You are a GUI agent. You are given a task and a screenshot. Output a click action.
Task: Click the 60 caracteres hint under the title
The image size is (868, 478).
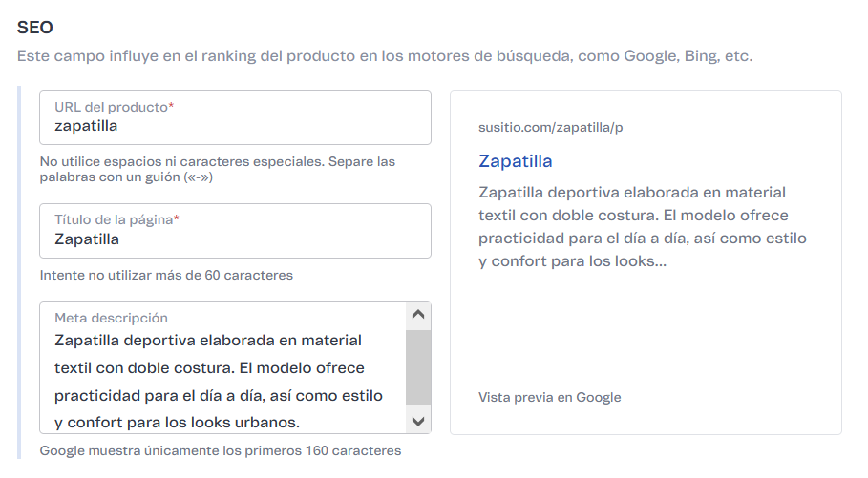point(166,275)
